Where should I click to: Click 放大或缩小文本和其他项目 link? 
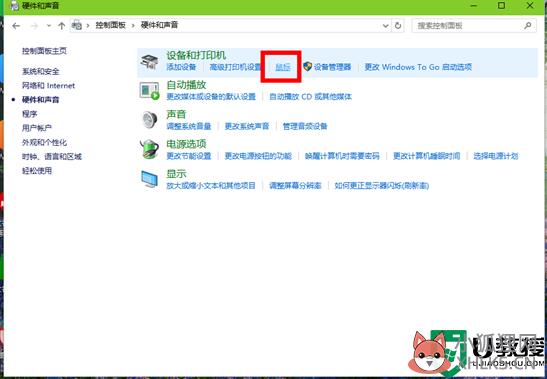(x=211, y=186)
